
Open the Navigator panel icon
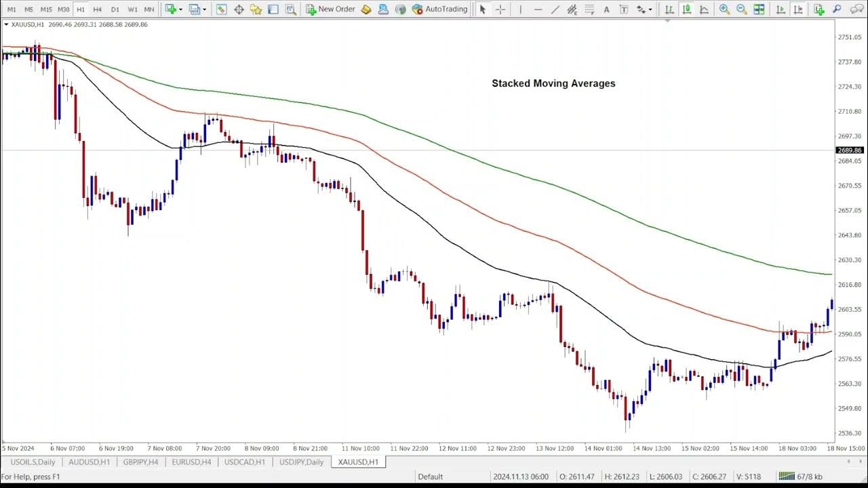[256, 9]
